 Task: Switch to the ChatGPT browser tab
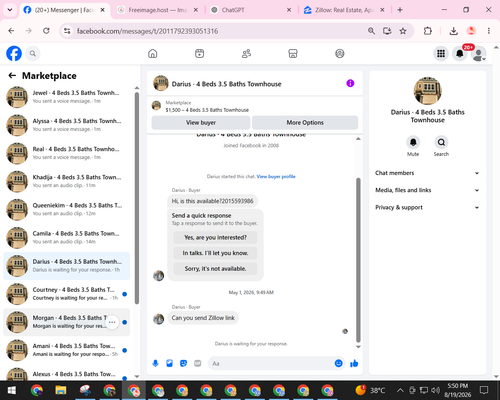[x=251, y=10]
